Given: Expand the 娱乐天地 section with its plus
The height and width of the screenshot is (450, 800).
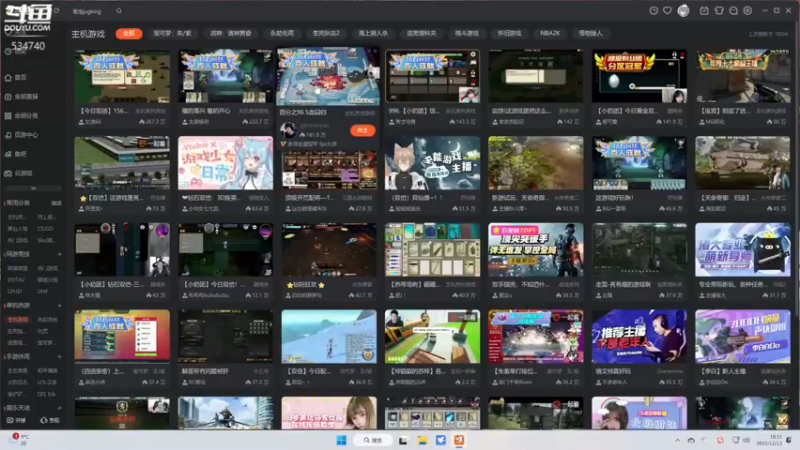Looking at the screenshot, I should [x=59, y=408].
